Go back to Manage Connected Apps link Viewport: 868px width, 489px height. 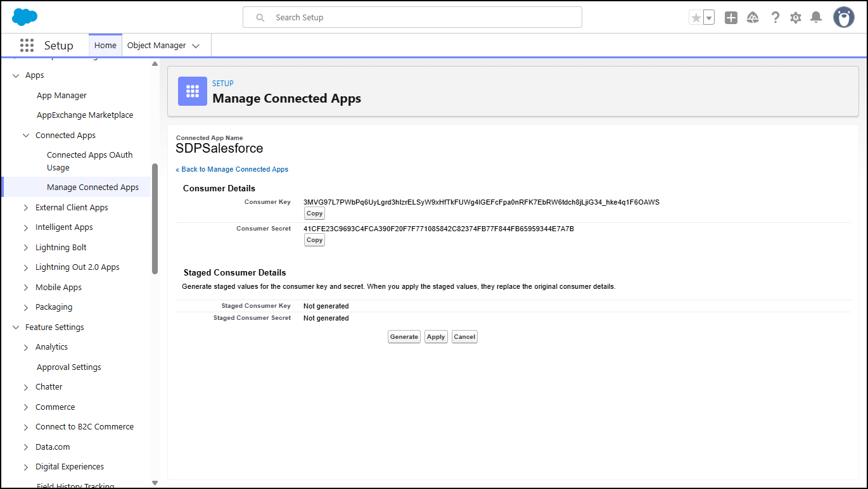tap(232, 169)
